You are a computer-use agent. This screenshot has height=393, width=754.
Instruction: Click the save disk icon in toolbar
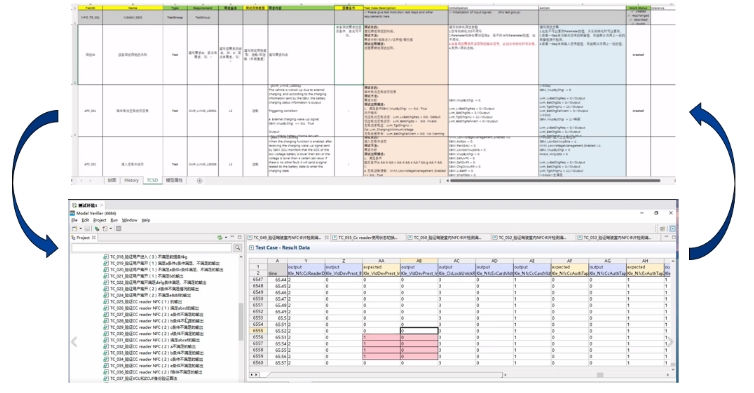pyautogui.click(x=88, y=228)
